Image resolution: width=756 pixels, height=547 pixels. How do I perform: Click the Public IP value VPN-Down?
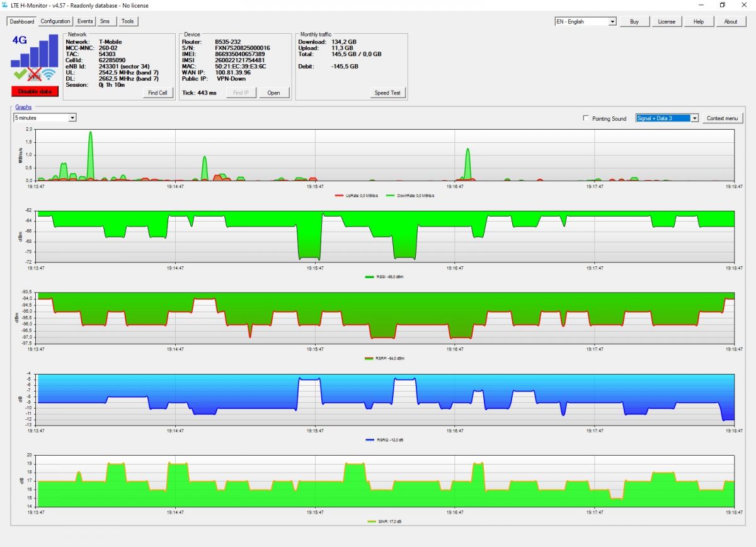[231, 79]
